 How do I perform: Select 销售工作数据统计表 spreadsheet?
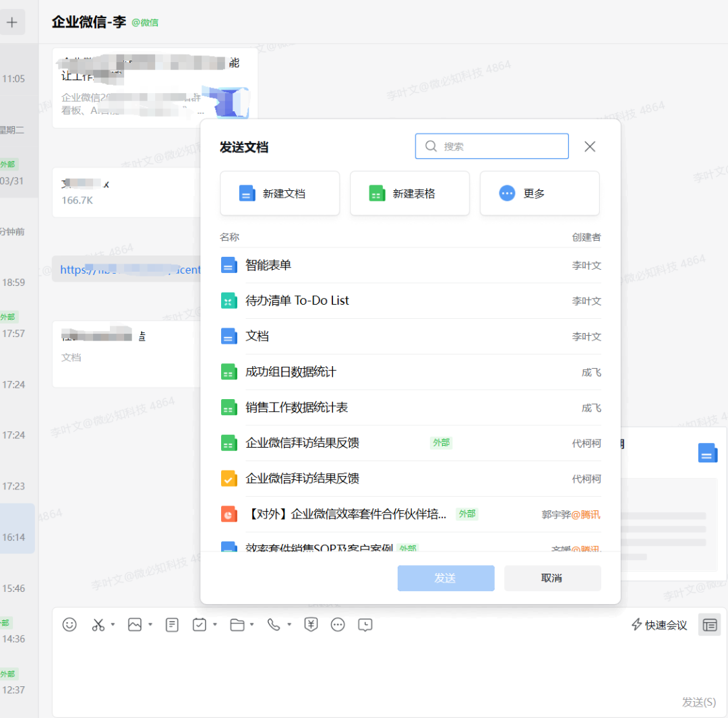pos(411,407)
